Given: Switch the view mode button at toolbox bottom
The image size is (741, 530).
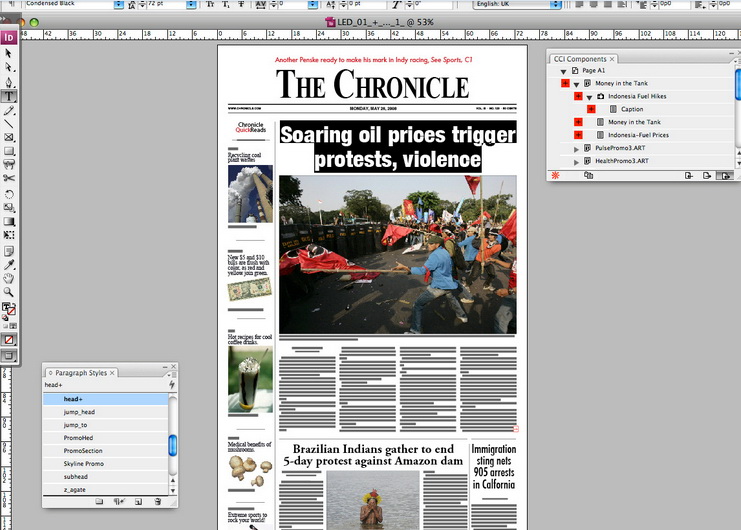Looking at the screenshot, I should coord(9,356).
